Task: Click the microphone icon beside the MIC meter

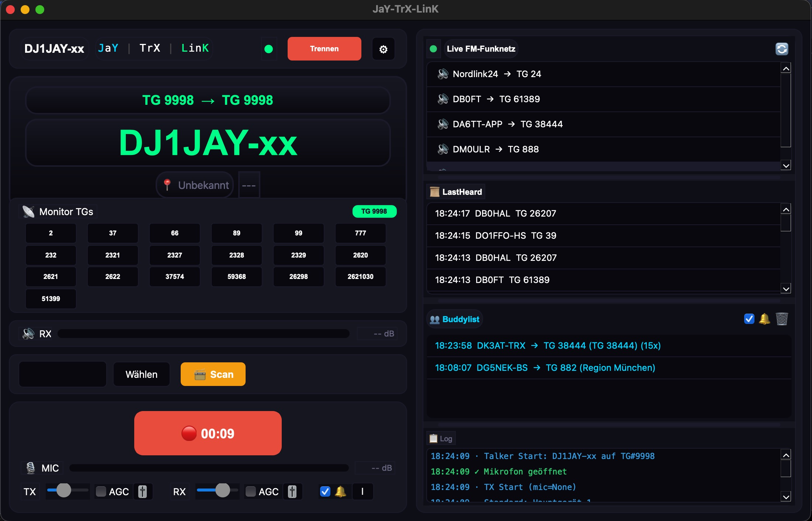Action: (31, 467)
